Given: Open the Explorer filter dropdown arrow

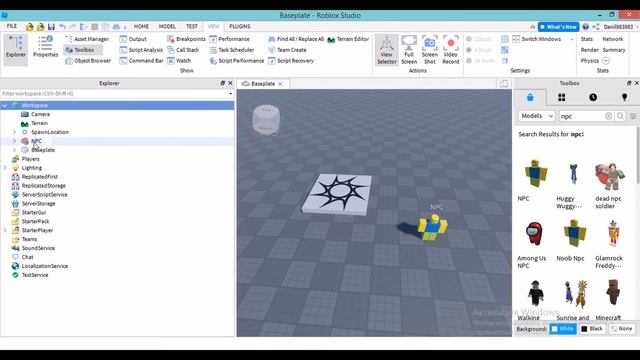Looking at the screenshot, I should coord(231,94).
